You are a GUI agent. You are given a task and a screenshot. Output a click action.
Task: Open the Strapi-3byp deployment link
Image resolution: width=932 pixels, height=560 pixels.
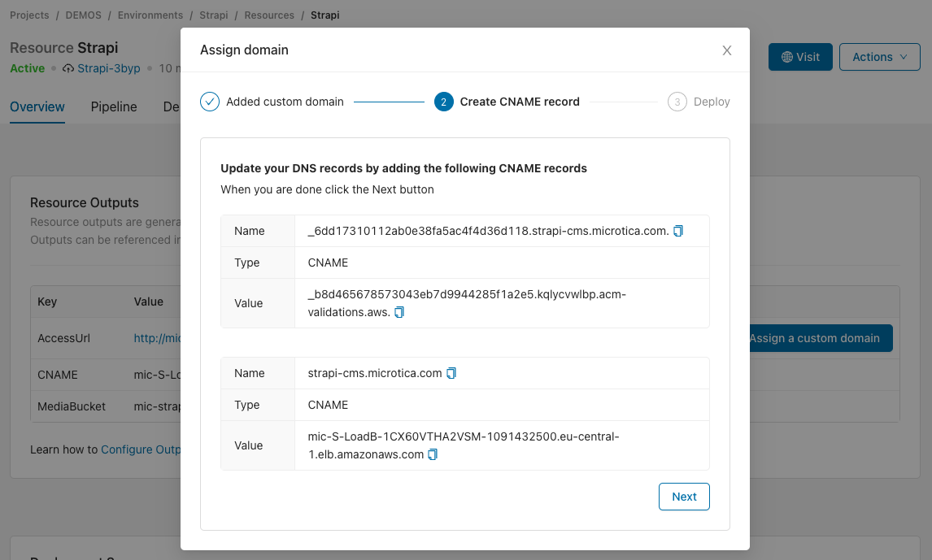pos(109,68)
